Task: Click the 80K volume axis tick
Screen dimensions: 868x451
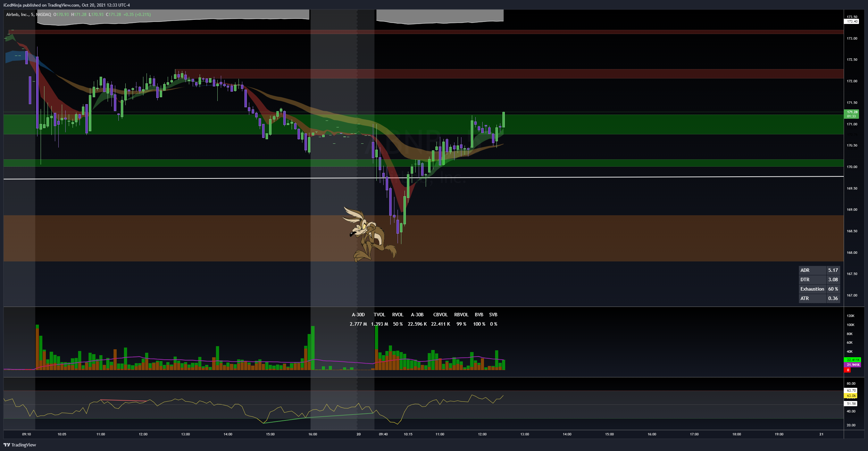Action: click(850, 334)
